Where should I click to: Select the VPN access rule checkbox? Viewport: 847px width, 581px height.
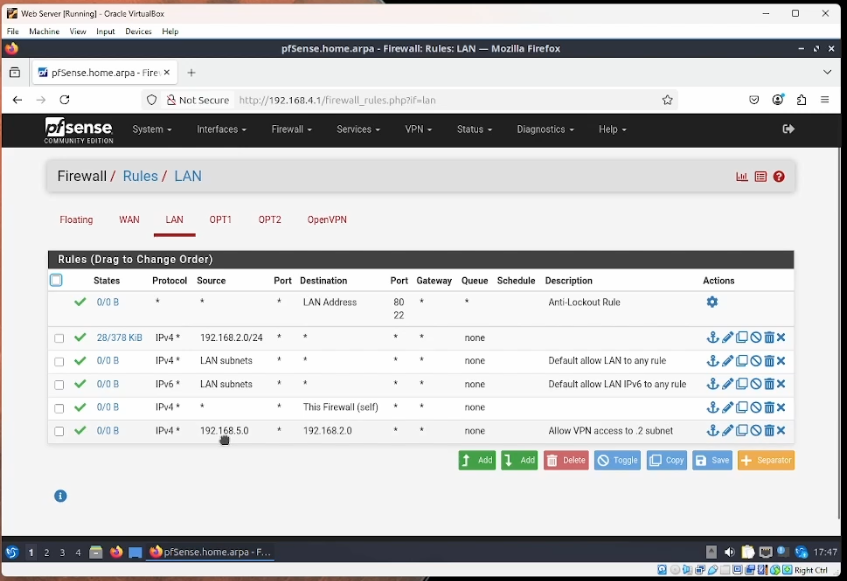[x=59, y=432]
